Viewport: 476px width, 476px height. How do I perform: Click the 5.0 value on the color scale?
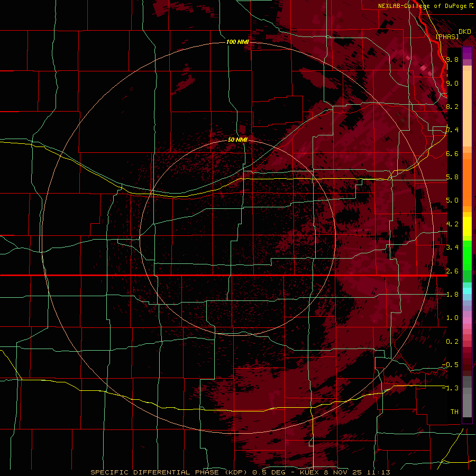point(452,200)
